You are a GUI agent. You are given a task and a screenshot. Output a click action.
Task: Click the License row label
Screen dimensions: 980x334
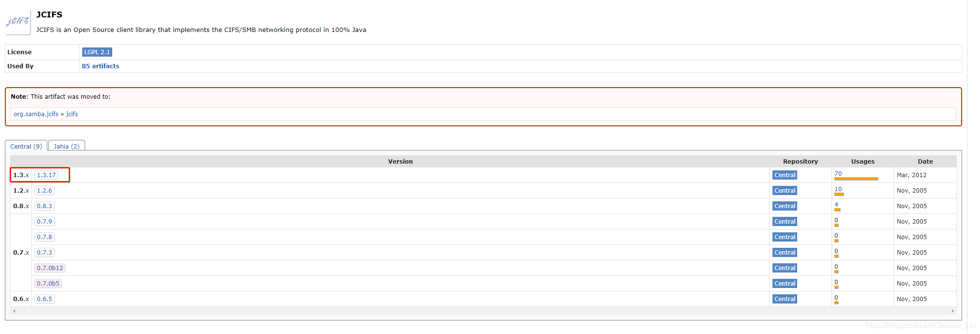[x=19, y=52]
